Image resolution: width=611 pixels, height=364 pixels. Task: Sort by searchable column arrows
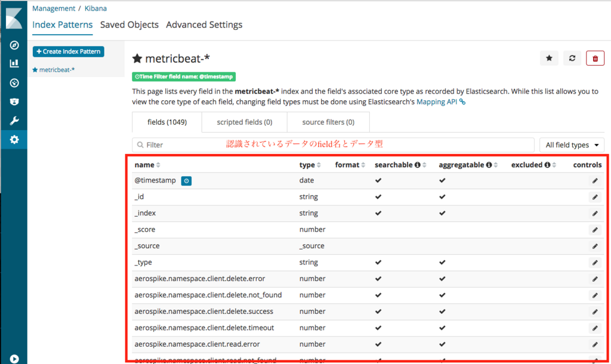pyautogui.click(x=424, y=165)
